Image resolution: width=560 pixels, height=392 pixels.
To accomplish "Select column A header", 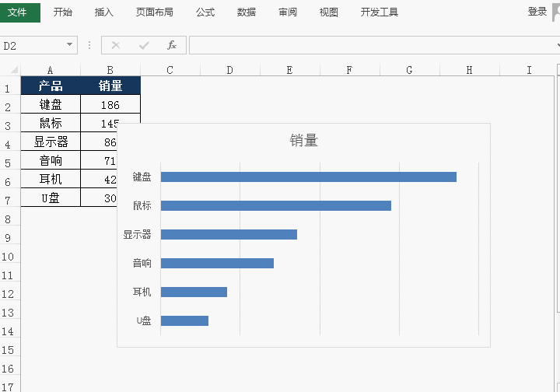I will click(51, 70).
